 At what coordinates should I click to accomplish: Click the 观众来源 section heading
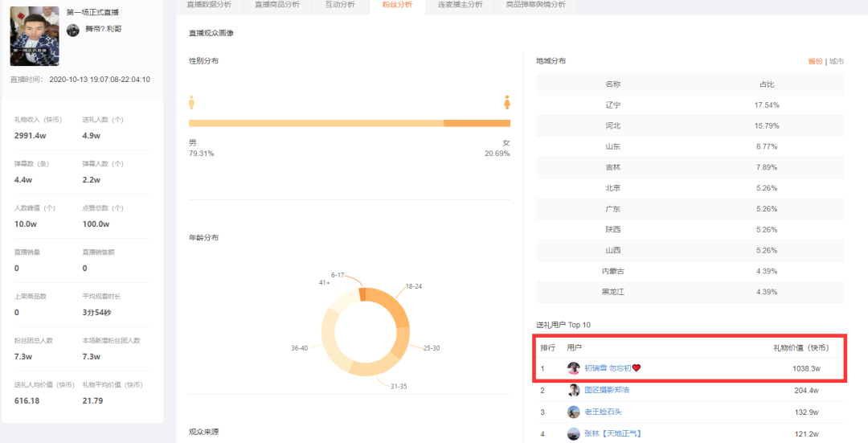click(203, 432)
